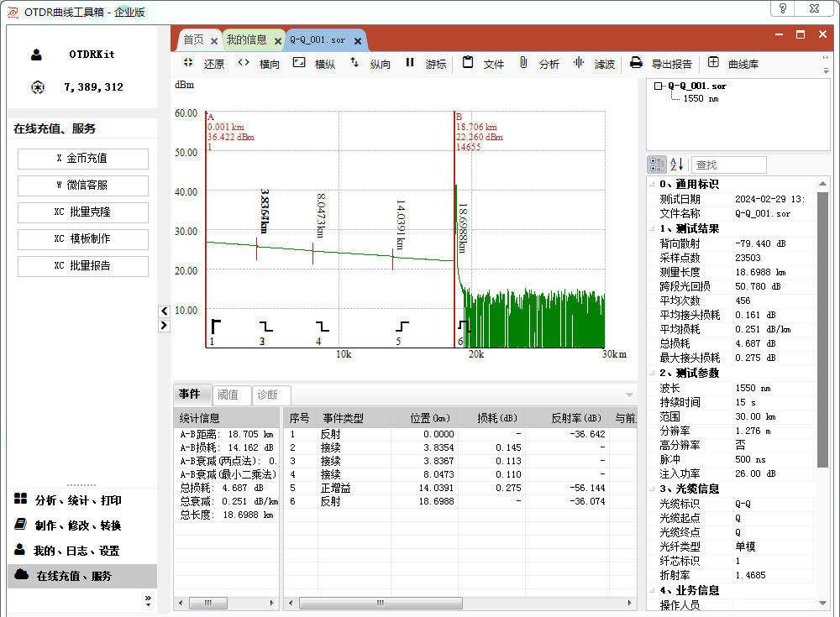
Task: Switch to the 我的信息 tab
Action: tap(246, 39)
